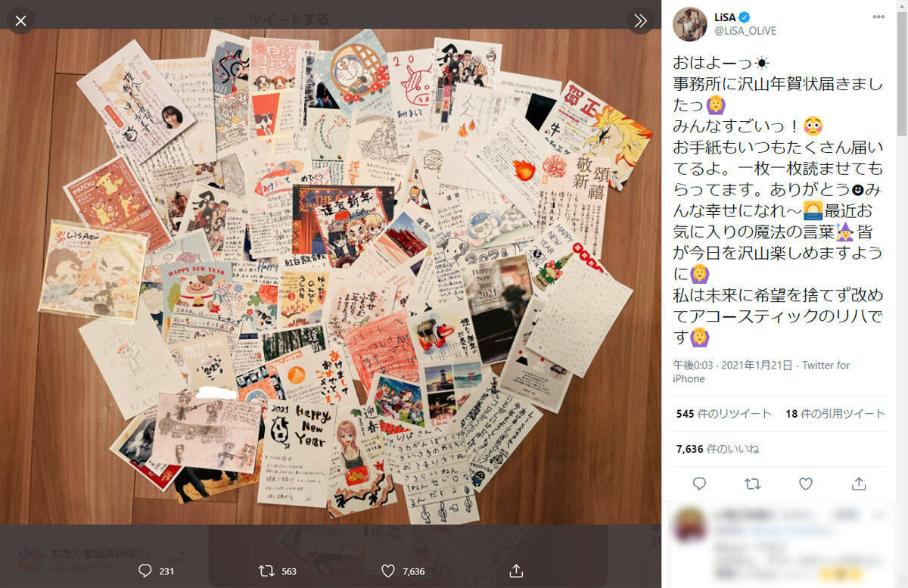Open the @LiSA_OLiVE handle link
Viewport: 908px width, 588px height.
[x=745, y=31]
